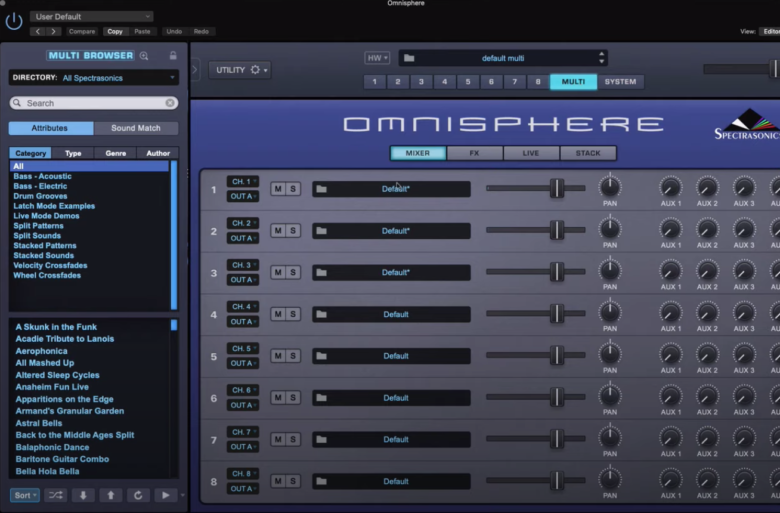Image resolution: width=780 pixels, height=513 pixels.
Task: Open the HW dropdown
Action: click(377, 58)
